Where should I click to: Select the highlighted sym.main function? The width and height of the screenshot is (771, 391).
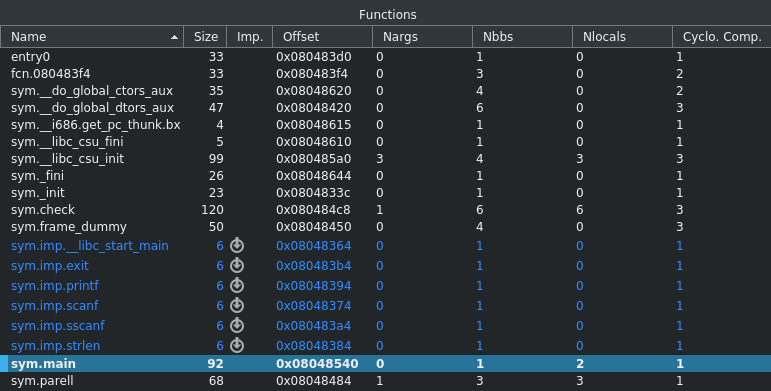click(386, 363)
